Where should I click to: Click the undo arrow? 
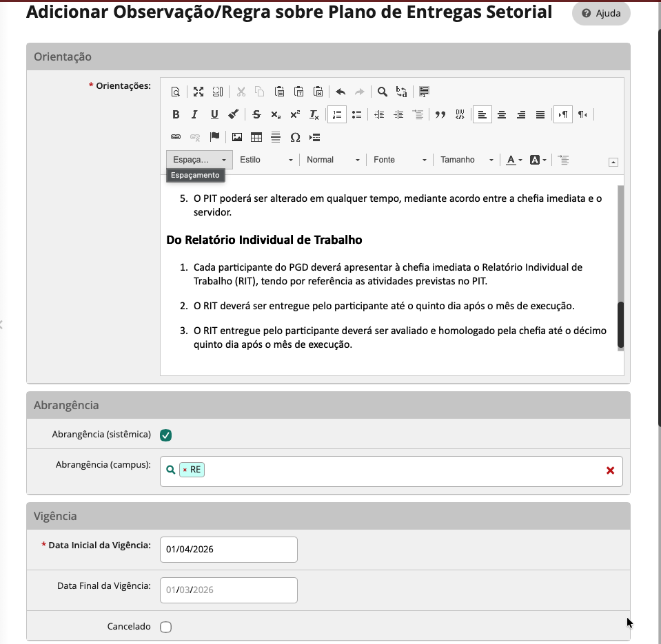(340, 92)
